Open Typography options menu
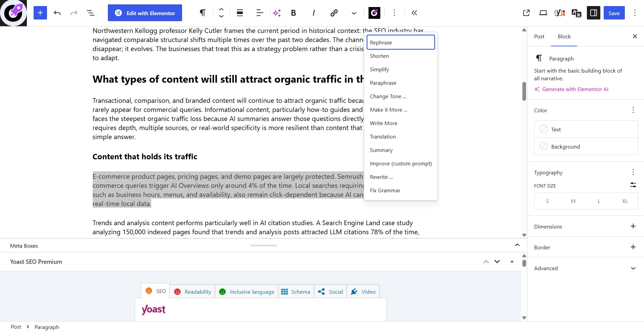The image size is (644, 331). [x=633, y=172]
